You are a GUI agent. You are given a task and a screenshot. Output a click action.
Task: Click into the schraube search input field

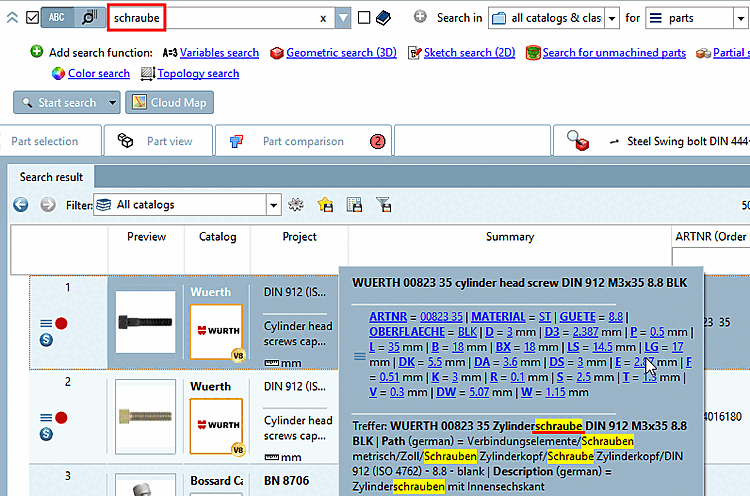coord(213,18)
